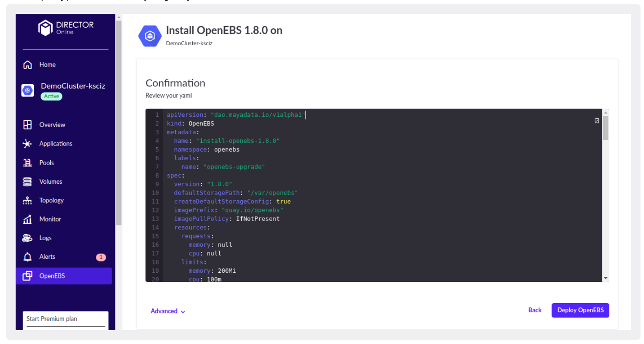This screenshot has height=344, width=644.
Task: Click the Active status badge
Action: click(51, 96)
